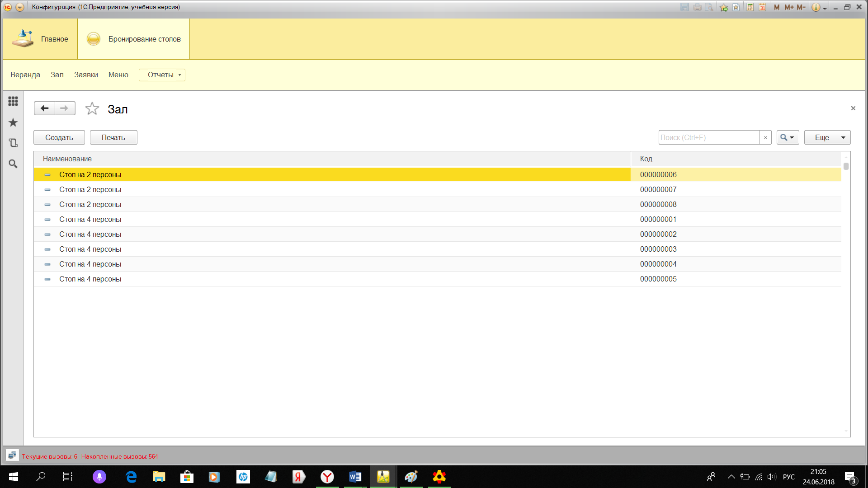Open the search options magnifier dropdown
Image resolution: width=868 pixels, height=488 pixels.
787,137
